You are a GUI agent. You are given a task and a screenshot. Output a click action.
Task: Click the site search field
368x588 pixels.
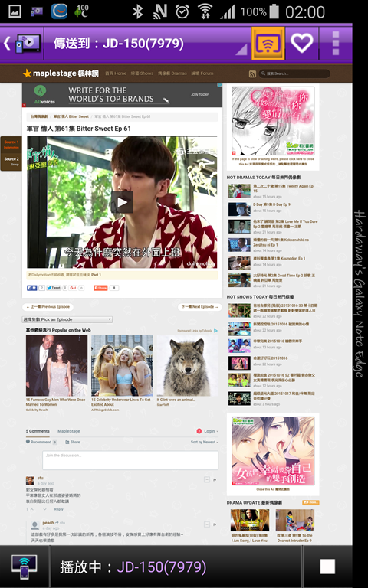pos(294,73)
